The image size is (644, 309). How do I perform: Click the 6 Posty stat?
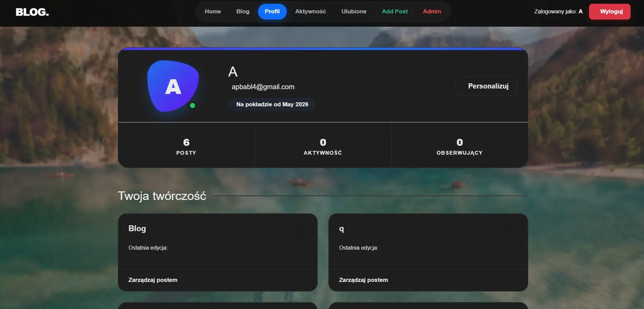tap(186, 146)
